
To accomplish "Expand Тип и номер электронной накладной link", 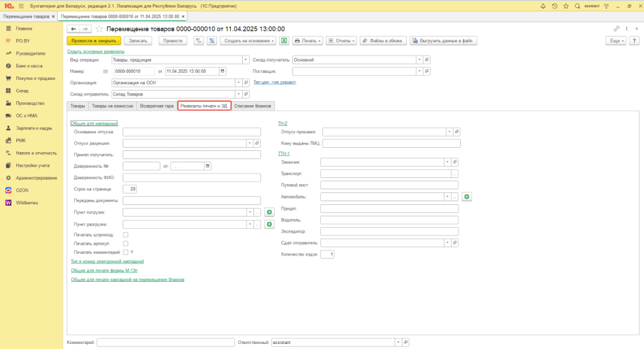I will coord(107,262).
